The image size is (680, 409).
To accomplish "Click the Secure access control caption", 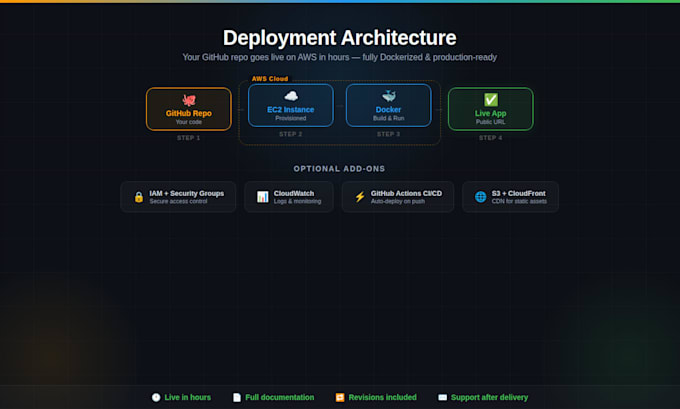I will [179, 202].
